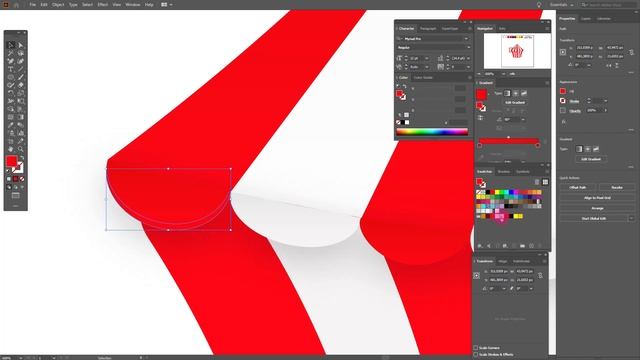The image size is (640, 360).
Task: Open the Arrange Documents dropdown
Action: click(x=167, y=4)
